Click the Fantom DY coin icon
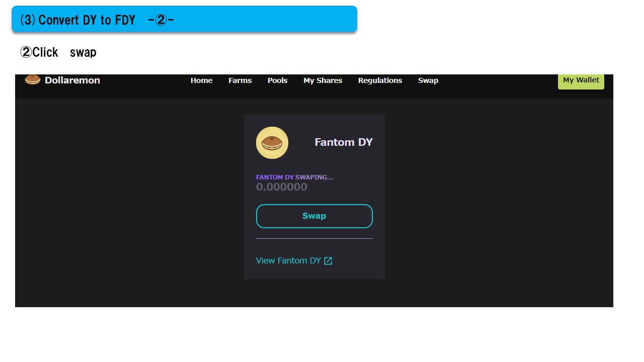The image size is (644, 362). pyautogui.click(x=272, y=143)
